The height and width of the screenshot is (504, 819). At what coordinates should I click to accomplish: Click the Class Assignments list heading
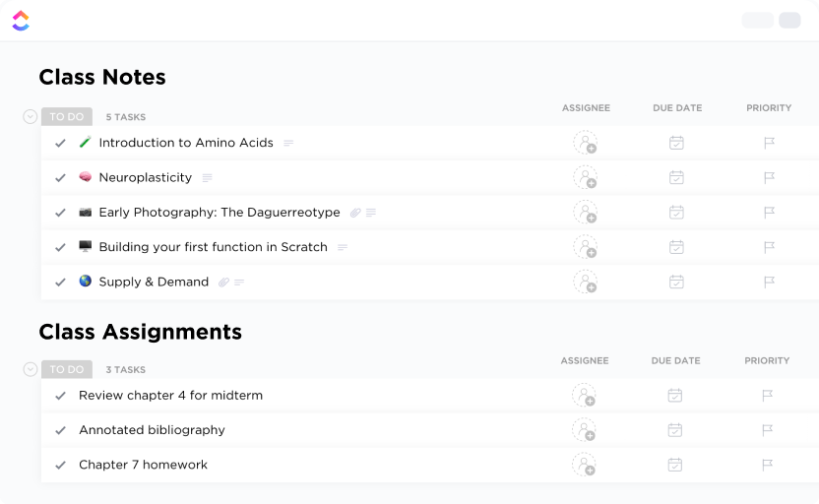coord(140,332)
